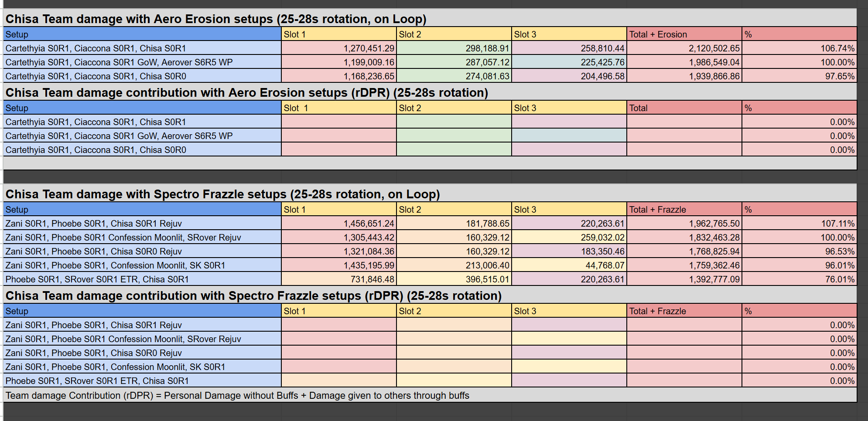Select the 204,496.58 Slot 3 cell
Image resolution: width=868 pixels, height=421 pixels.
[569, 76]
